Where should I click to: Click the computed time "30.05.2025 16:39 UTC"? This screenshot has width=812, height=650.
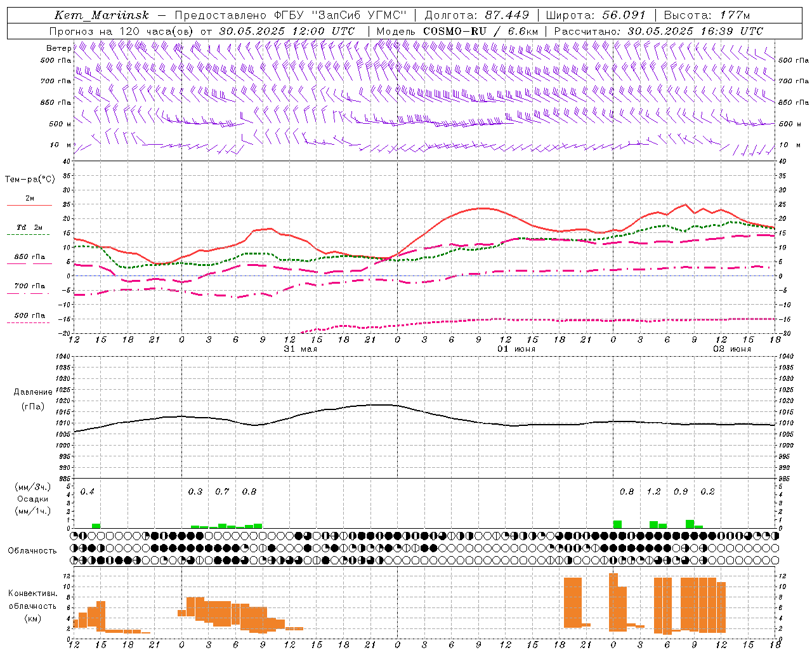click(x=695, y=31)
